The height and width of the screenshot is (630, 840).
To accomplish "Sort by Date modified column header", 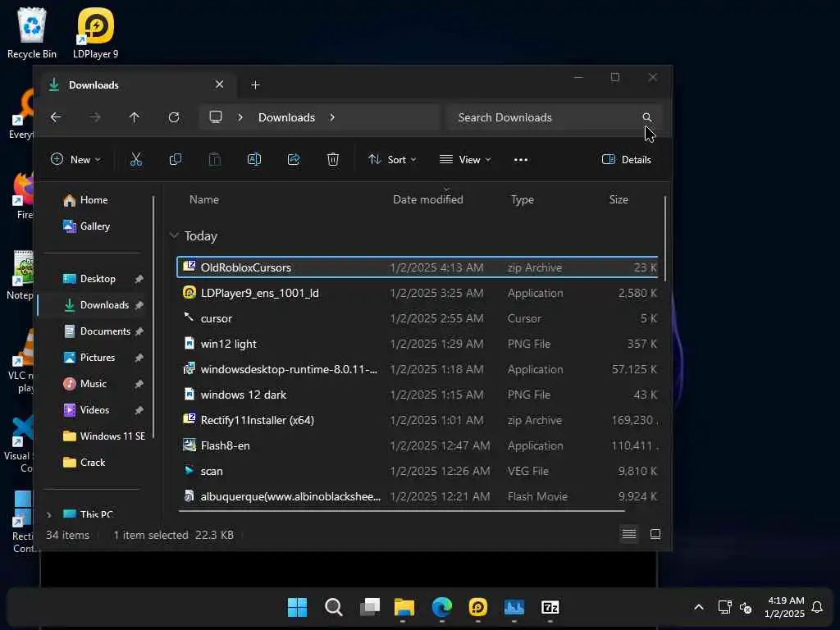I will click(427, 199).
